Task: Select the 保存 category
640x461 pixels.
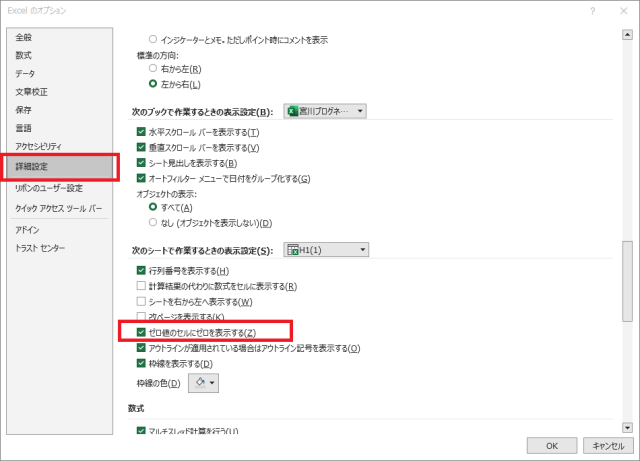Action: click(24, 110)
